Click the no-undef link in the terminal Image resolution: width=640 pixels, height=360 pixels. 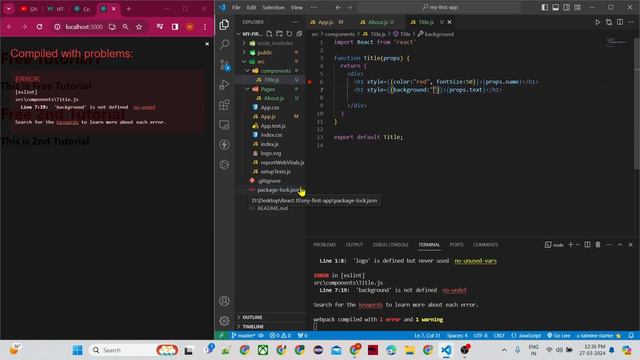(x=454, y=290)
